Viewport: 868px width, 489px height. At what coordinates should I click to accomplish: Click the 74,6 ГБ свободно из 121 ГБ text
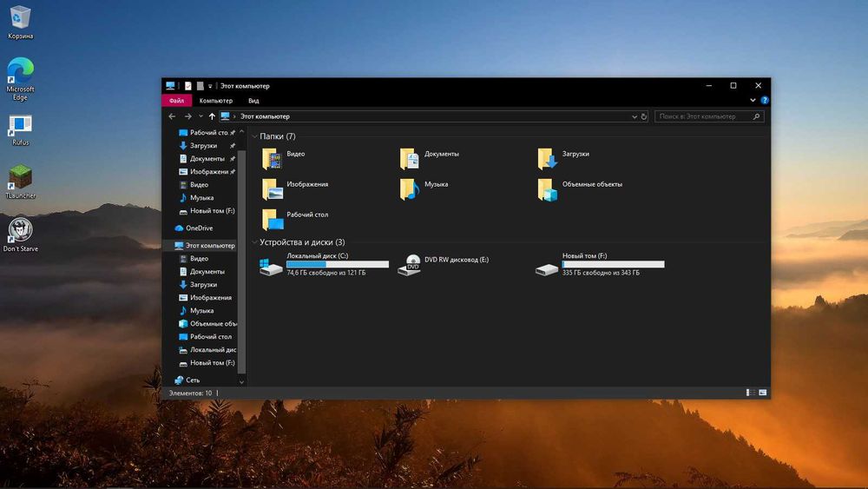pos(326,273)
